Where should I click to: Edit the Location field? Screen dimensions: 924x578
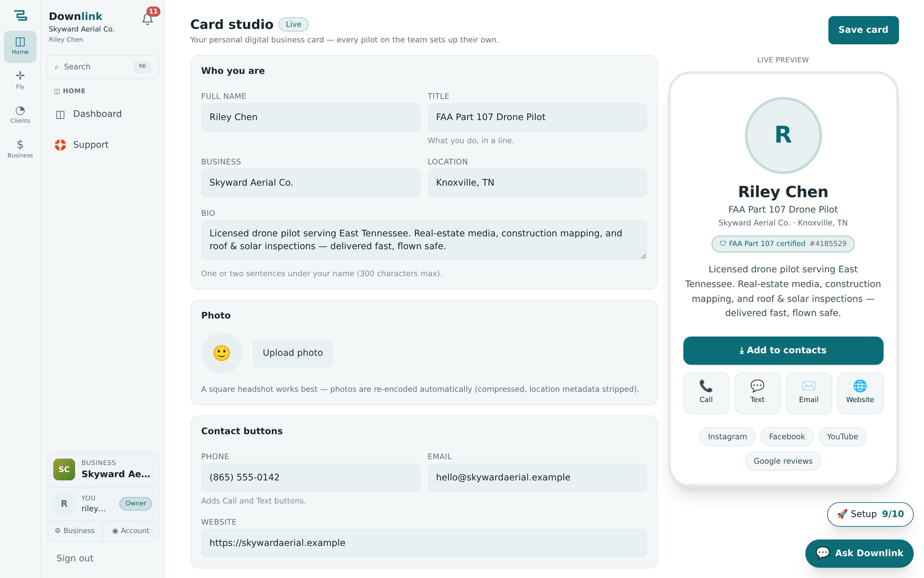tap(537, 183)
